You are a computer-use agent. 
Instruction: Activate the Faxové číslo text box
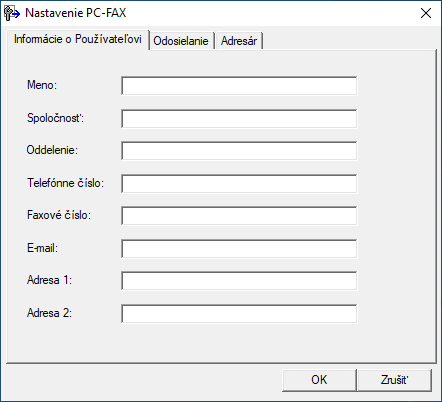(239, 216)
